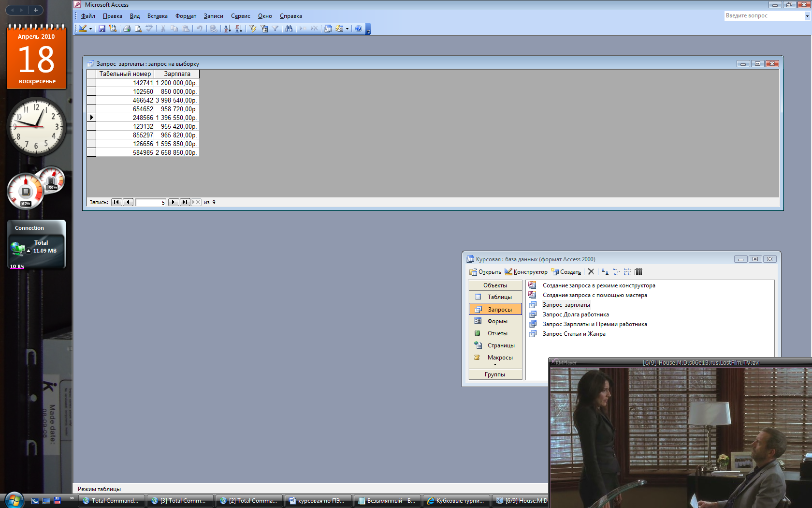
Task: Sort ascending with the A-Я icon
Action: point(227,29)
